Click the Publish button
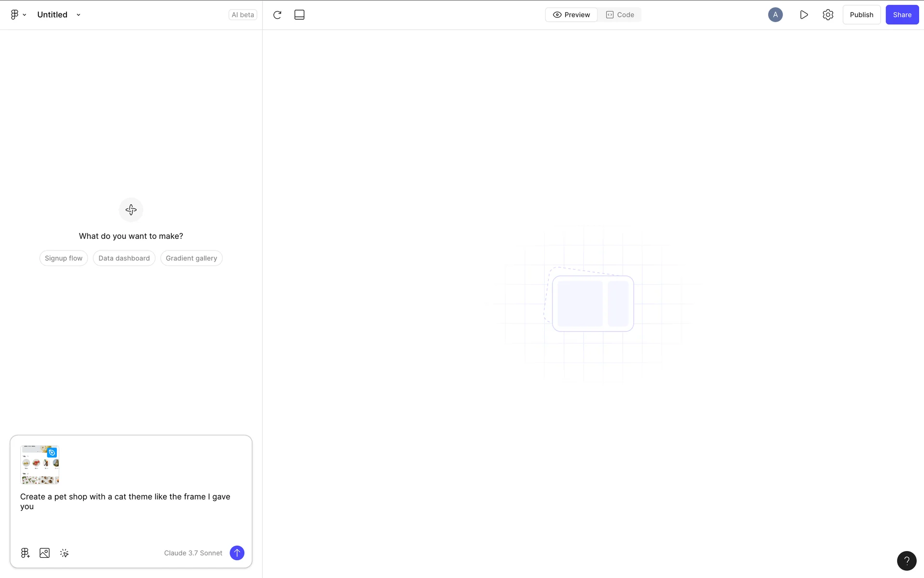Image resolution: width=924 pixels, height=578 pixels. click(x=861, y=15)
